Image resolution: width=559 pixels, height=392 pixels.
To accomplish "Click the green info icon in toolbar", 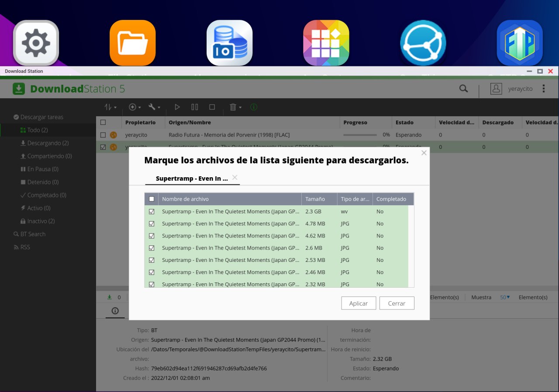I will 254,107.
